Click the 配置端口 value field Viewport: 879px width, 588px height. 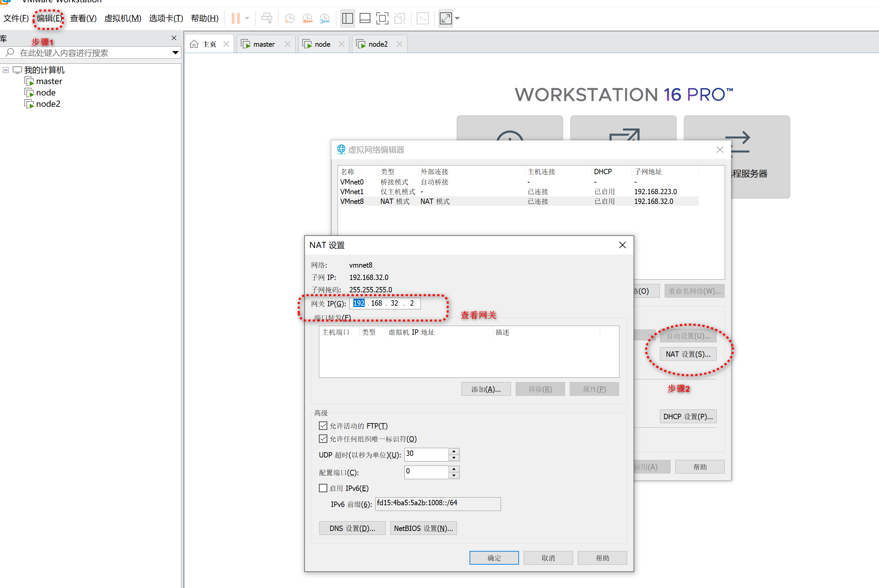coord(427,472)
